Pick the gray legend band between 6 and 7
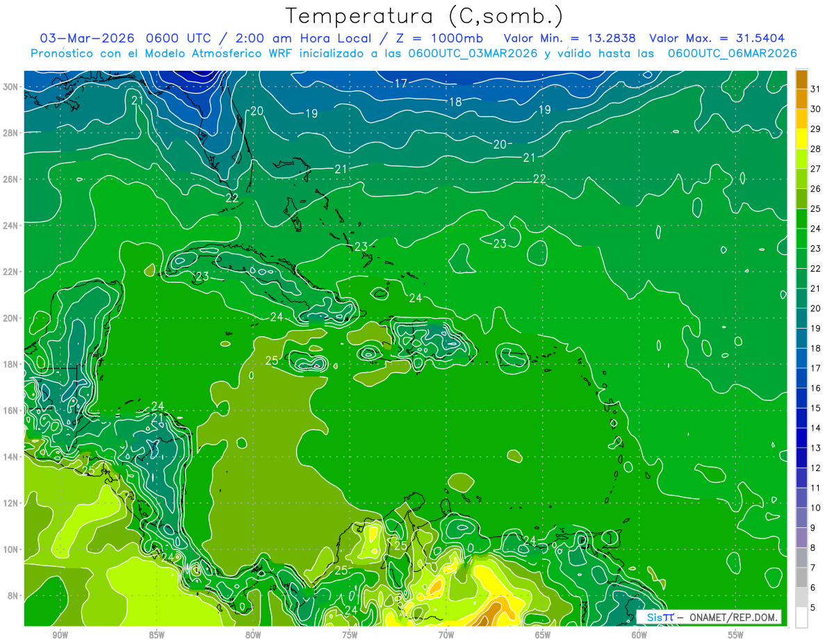The width and height of the screenshot is (834, 644). [x=801, y=578]
